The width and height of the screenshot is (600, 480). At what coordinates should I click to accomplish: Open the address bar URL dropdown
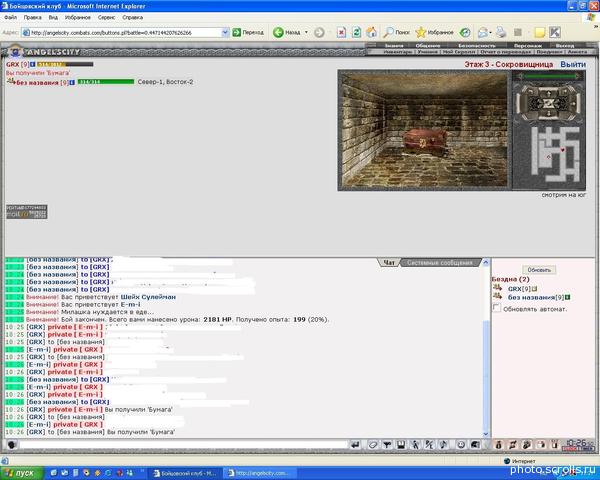point(225,33)
